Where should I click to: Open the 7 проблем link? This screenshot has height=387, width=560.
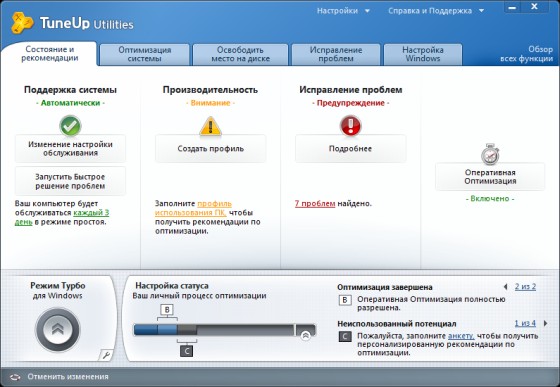pyautogui.click(x=315, y=203)
